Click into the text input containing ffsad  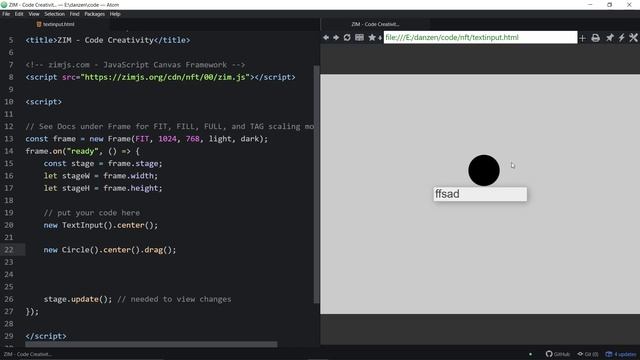pos(480,194)
